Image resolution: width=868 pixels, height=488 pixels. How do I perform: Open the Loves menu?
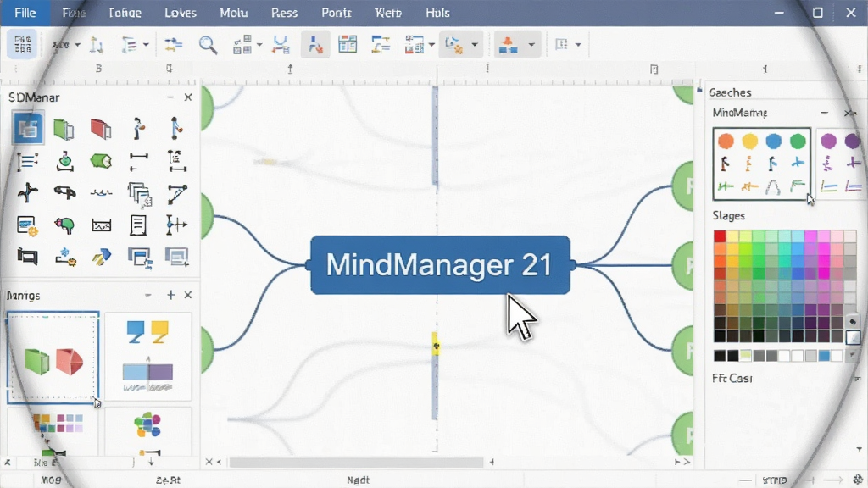[x=181, y=13]
